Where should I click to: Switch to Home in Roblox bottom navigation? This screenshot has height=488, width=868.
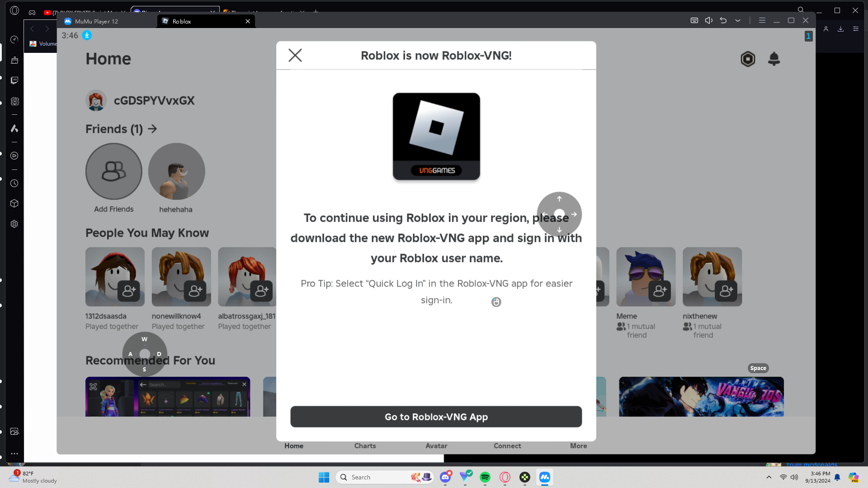pyautogui.click(x=294, y=446)
